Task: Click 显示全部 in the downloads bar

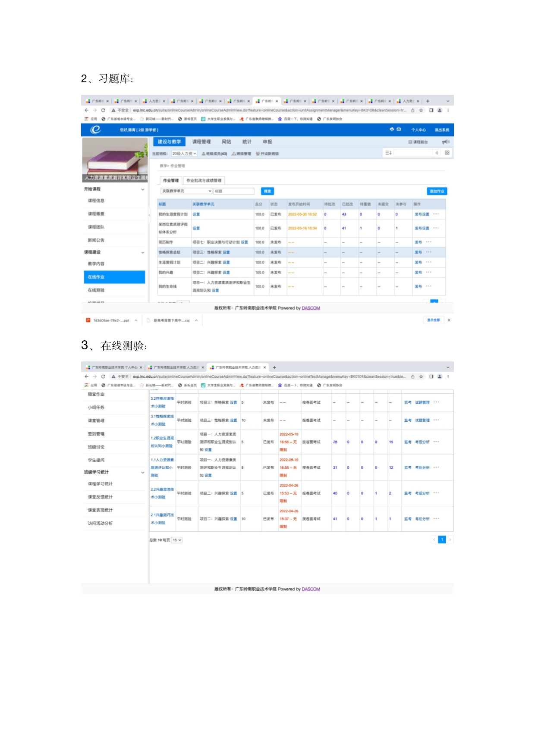Action: pos(434,320)
